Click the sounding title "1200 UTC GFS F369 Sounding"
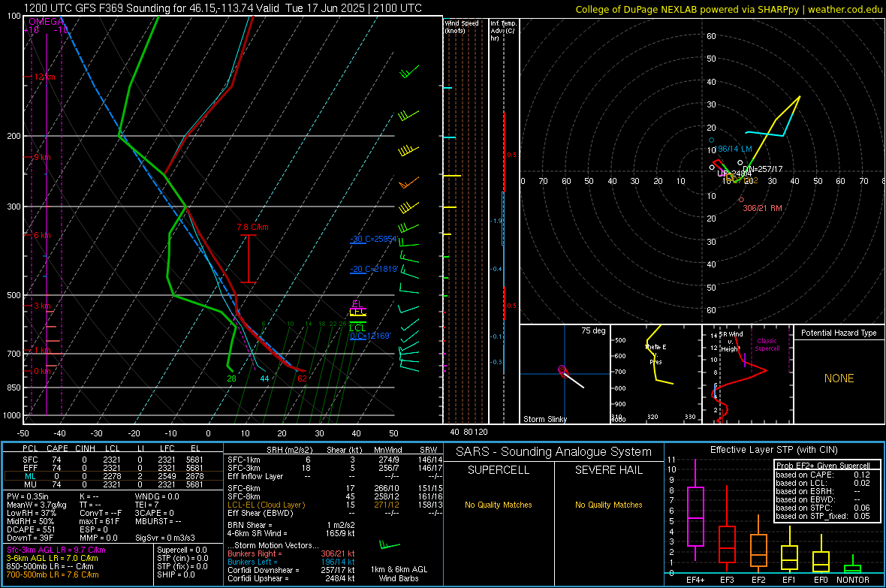 point(97,8)
